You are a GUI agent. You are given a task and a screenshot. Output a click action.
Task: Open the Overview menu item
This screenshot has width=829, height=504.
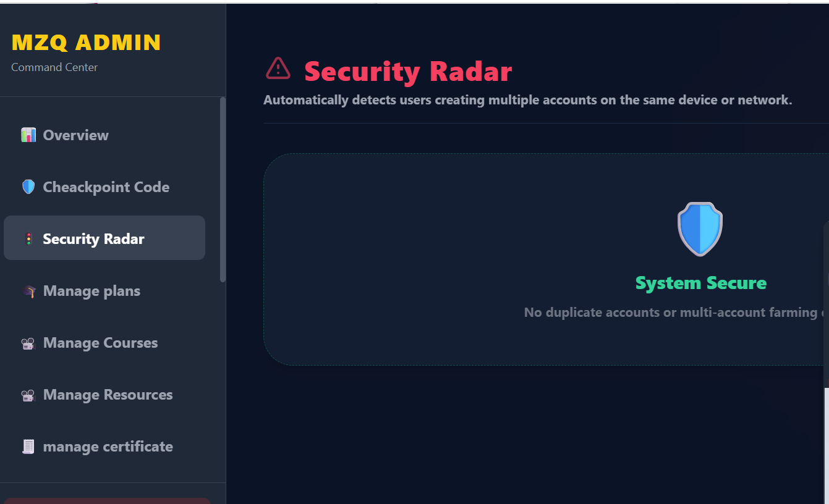75,135
